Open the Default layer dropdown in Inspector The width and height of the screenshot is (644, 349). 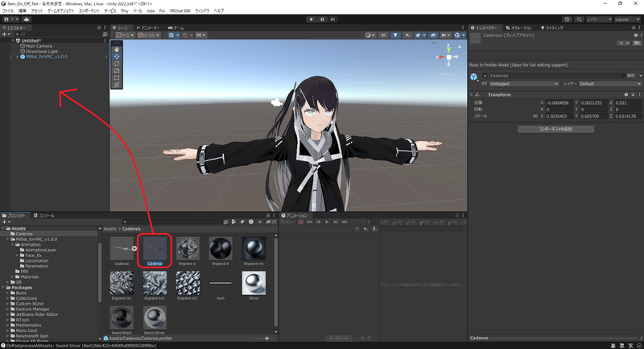610,84
